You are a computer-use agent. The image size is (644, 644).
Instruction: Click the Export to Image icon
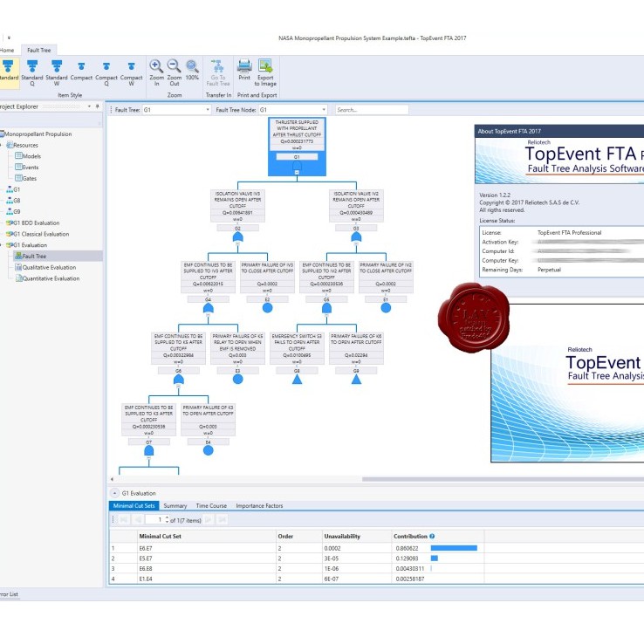pyautogui.click(x=265, y=66)
